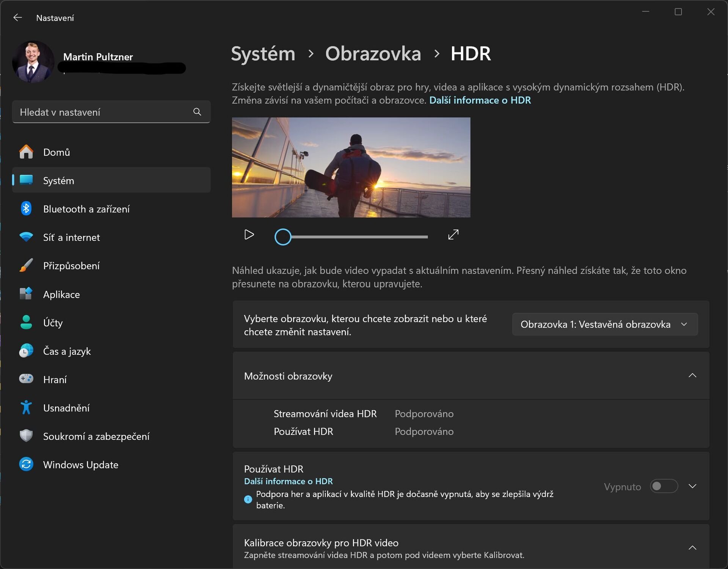Click the Hledat v nastavení search field

tap(102, 112)
